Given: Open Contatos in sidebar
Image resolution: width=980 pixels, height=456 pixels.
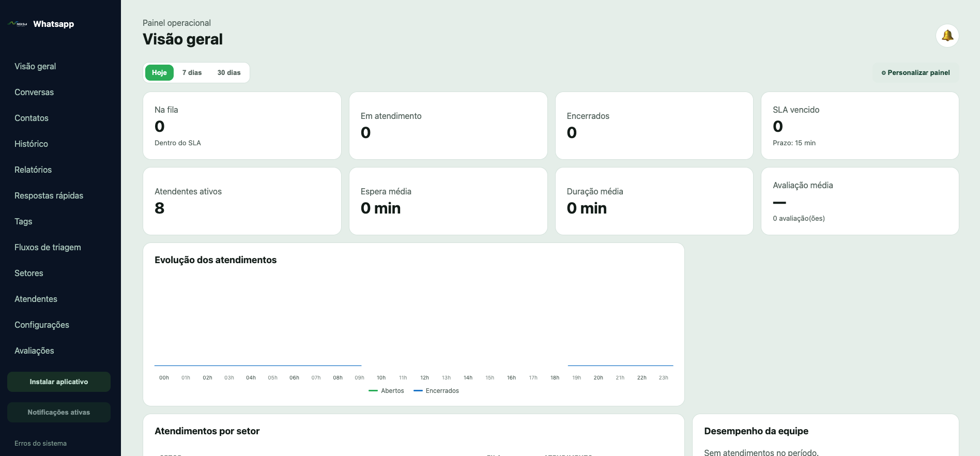Looking at the screenshot, I should point(32,118).
